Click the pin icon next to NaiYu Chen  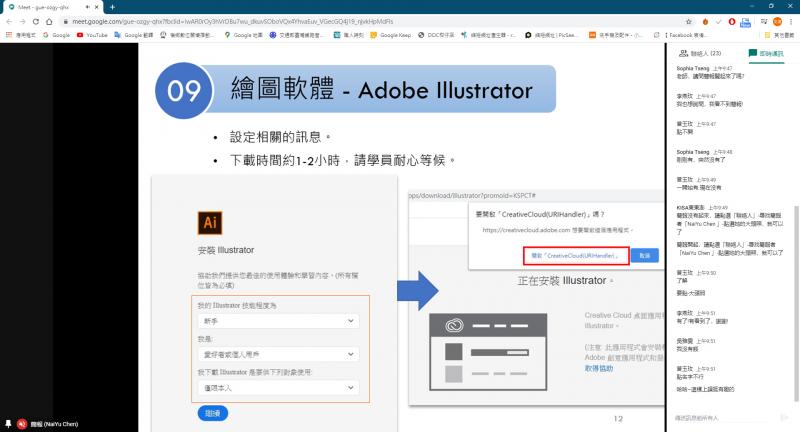8,424
